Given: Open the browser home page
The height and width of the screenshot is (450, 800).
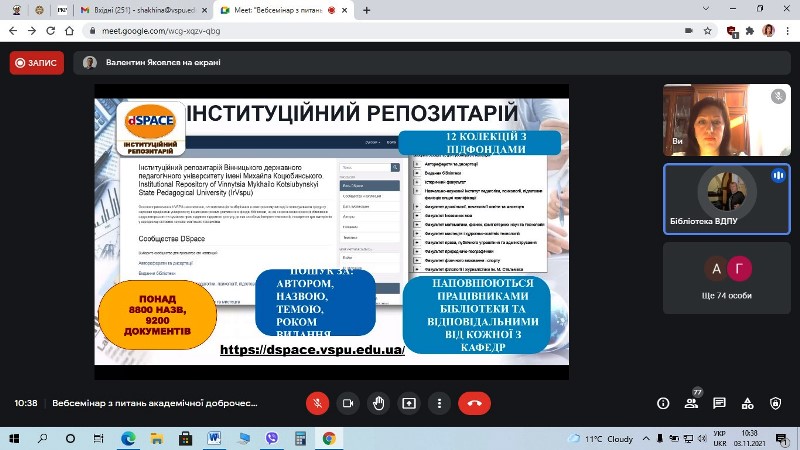Looking at the screenshot, I should coord(69,31).
